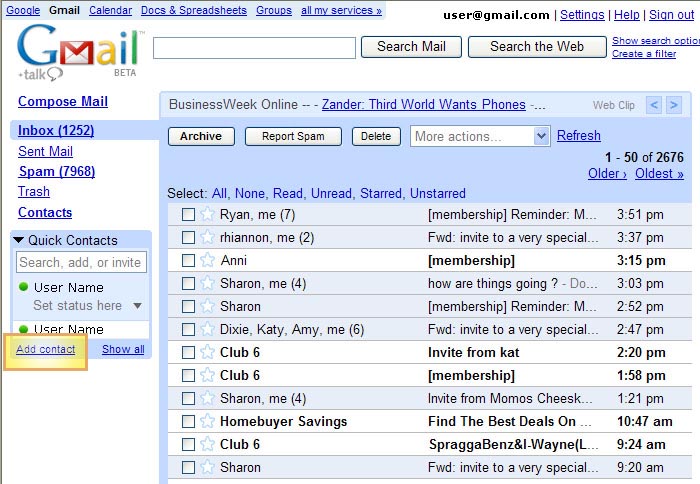Image resolution: width=700 pixels, height=484 pixels.
Task: Star the Club 6 1:58 pm message
Action: (207, 375)
